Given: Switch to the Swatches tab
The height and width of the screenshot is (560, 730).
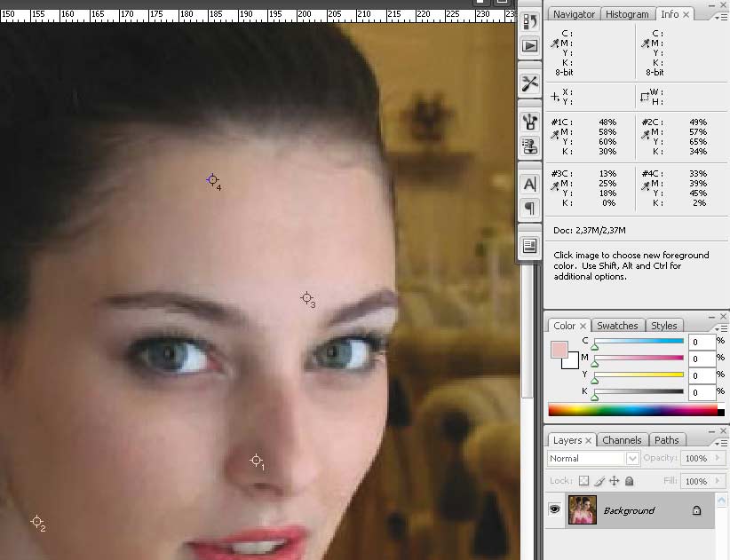Looking at the screenshot, I should pyautogui.click(x=617, y=326).
